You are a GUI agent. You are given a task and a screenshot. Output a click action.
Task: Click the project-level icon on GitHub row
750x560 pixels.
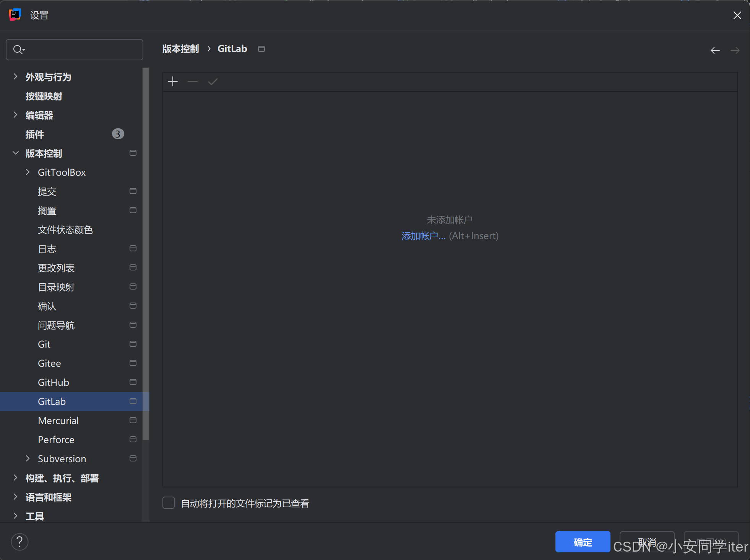pyautogui.click(x=133, y=382)
